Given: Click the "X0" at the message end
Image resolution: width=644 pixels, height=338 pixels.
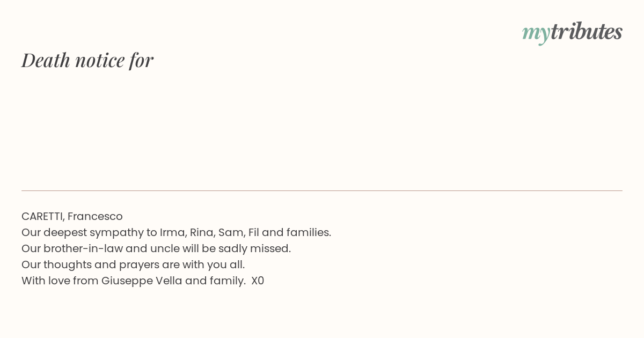Looking at the screenshot, I should pos(258,281).
